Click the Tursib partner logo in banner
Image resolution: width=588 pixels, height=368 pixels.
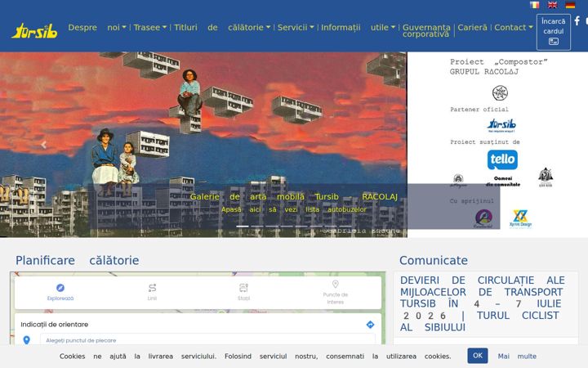(501, 124)
